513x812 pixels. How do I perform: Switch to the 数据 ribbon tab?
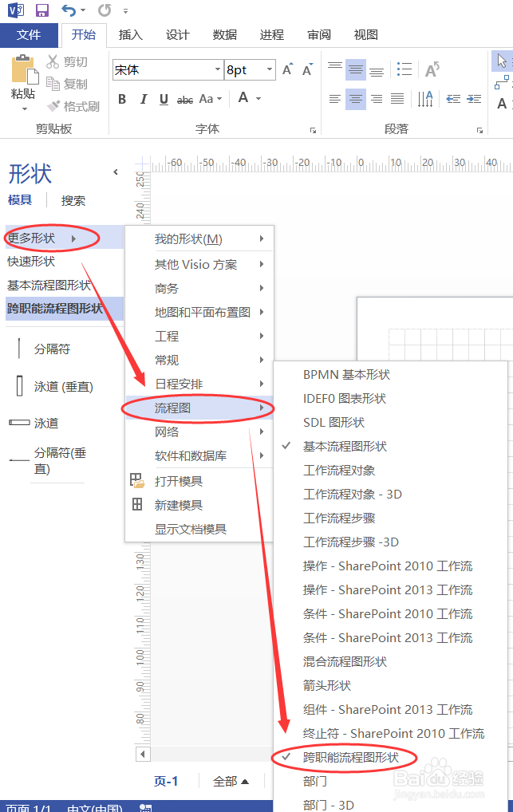(225, 34)
